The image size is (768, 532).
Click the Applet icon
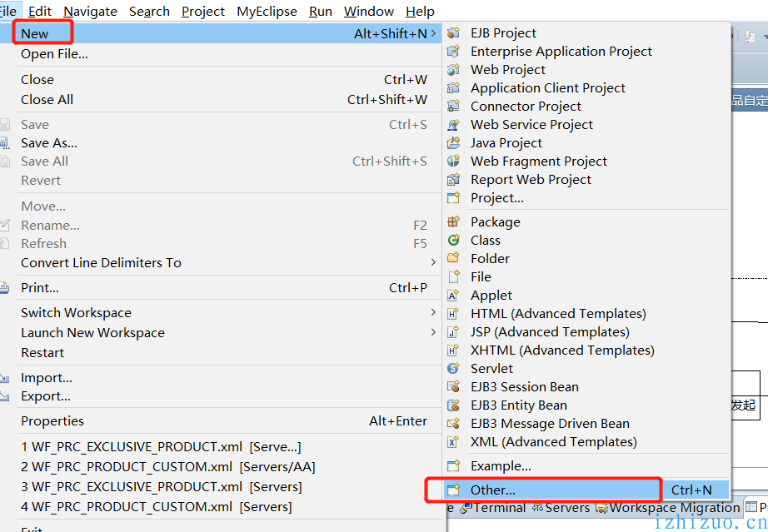pos(453,295)
